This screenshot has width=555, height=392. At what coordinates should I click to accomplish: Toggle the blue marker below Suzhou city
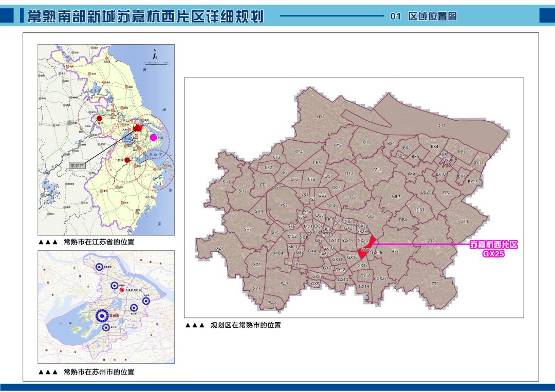[105, 327]
